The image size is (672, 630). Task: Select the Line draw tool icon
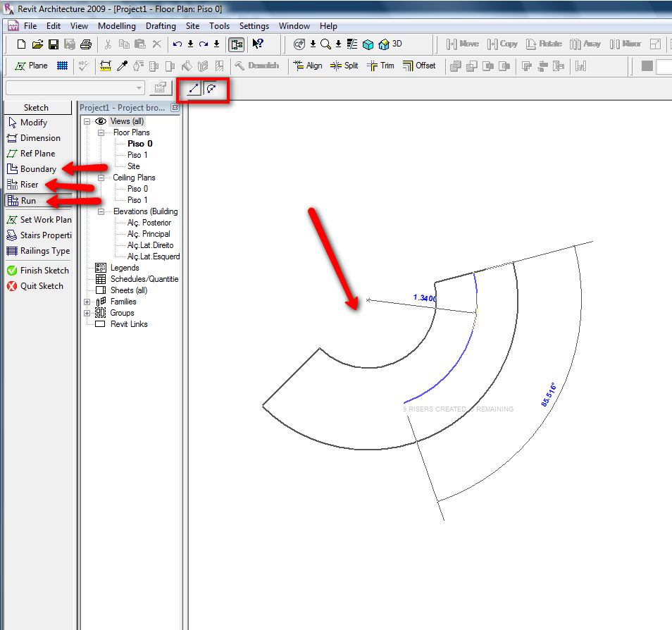193,89
